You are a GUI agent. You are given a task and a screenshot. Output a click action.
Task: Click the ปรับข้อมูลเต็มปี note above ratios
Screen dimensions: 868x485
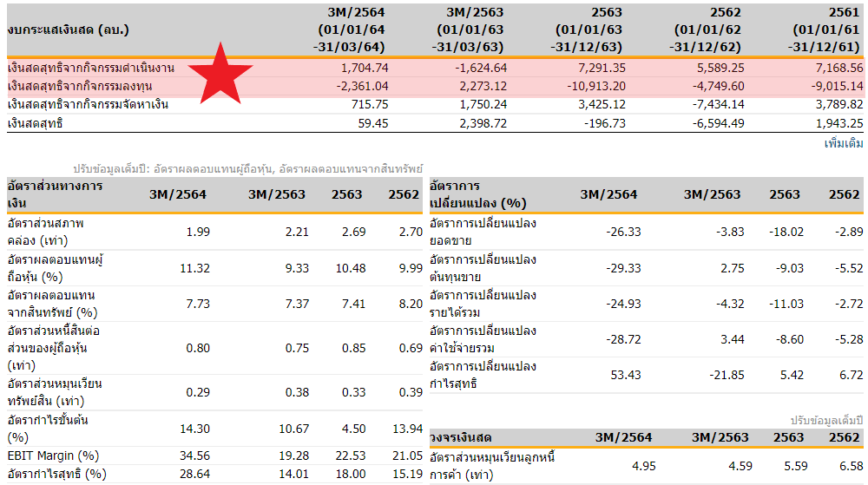point(248,168)
